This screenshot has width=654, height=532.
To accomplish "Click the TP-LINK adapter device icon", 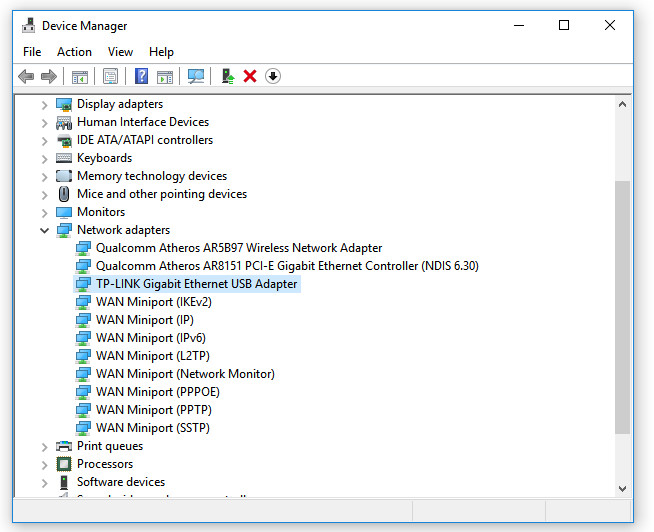I will tap(83, 284).
